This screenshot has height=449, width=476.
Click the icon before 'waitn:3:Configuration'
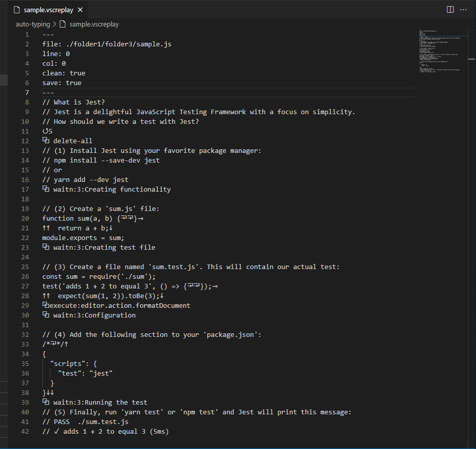click(46, 314)
